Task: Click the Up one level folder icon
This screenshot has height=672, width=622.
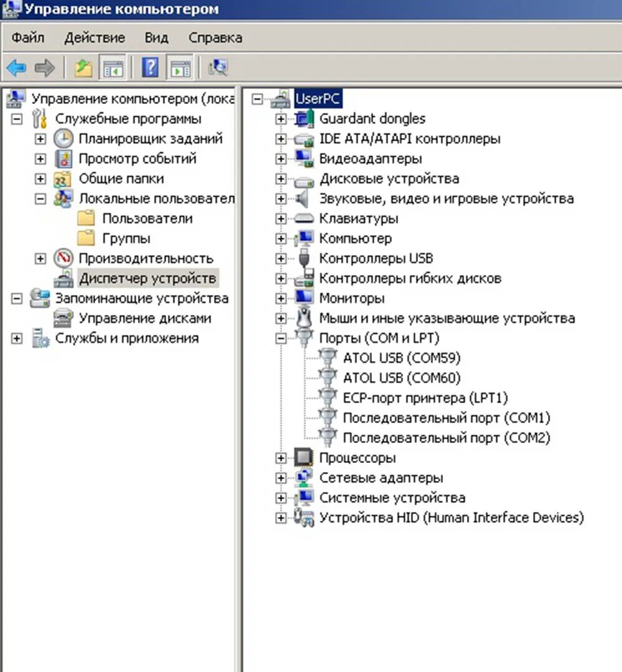Action: click(83, 68)
